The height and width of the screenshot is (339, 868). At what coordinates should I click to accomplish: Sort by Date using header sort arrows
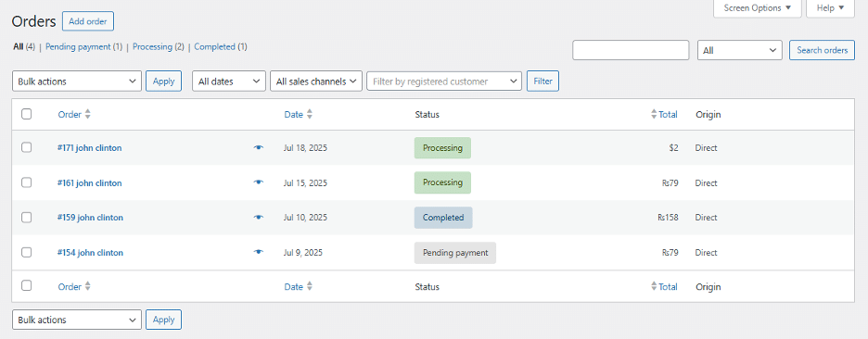pyautogui.click(x=310, y=115)
